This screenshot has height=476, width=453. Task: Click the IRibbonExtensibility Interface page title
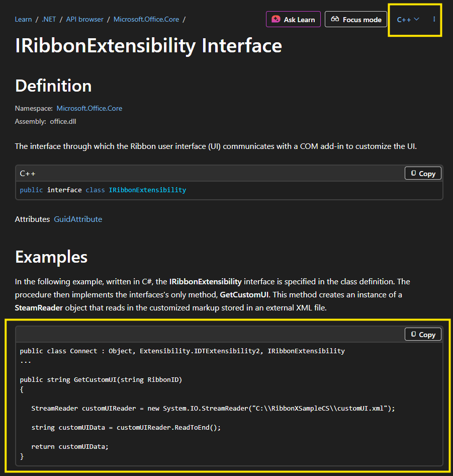(x=148, y=46)
